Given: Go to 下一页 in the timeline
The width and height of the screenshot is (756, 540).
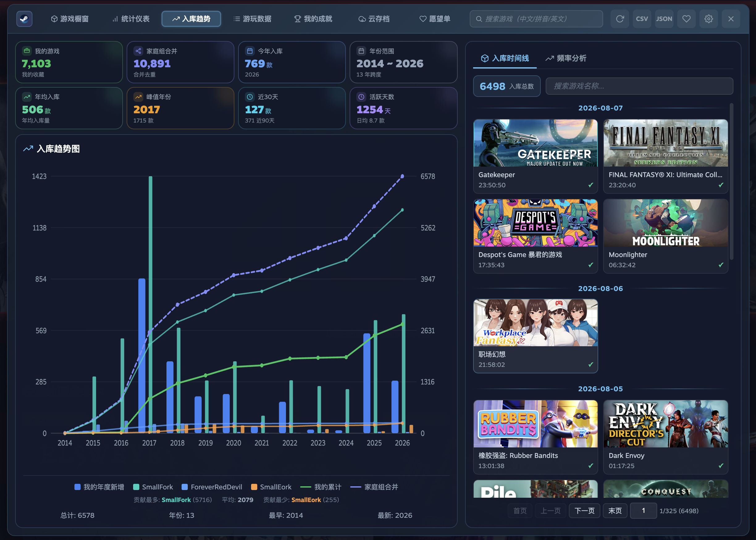Looking at the screenshot, I should 585,511.
